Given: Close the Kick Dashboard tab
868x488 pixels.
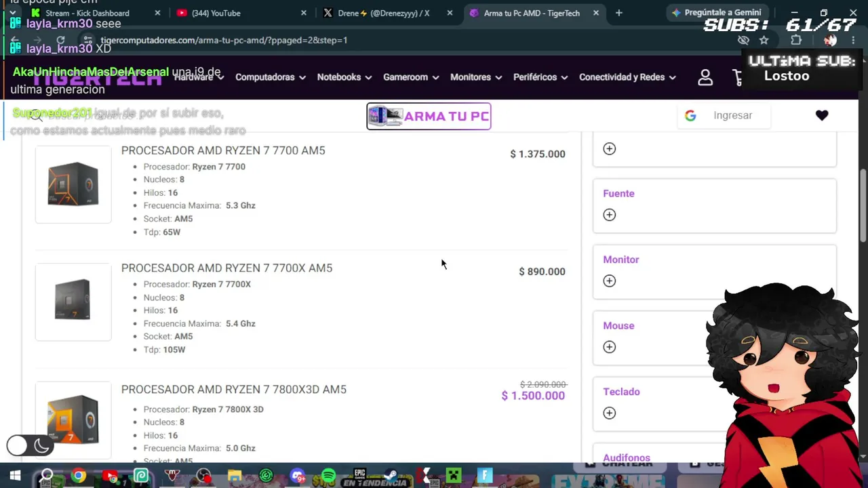Looking at the screenshot, I should click(x=157, y=13).
